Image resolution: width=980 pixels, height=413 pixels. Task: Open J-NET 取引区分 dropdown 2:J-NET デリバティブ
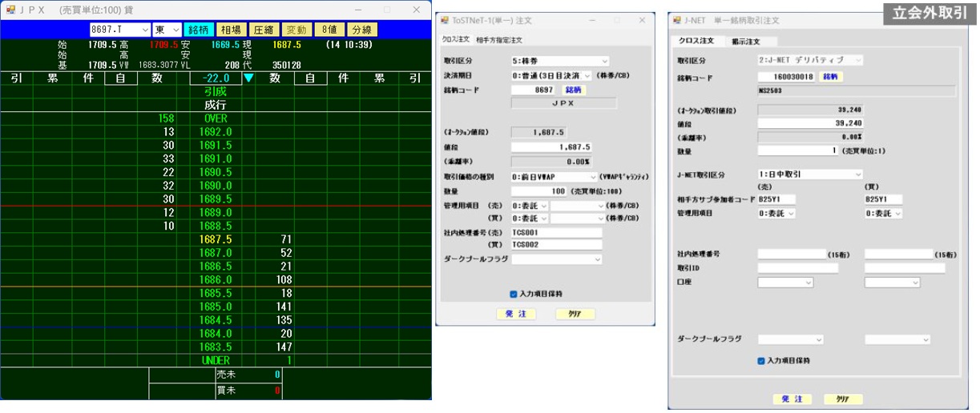pos(811,60)
